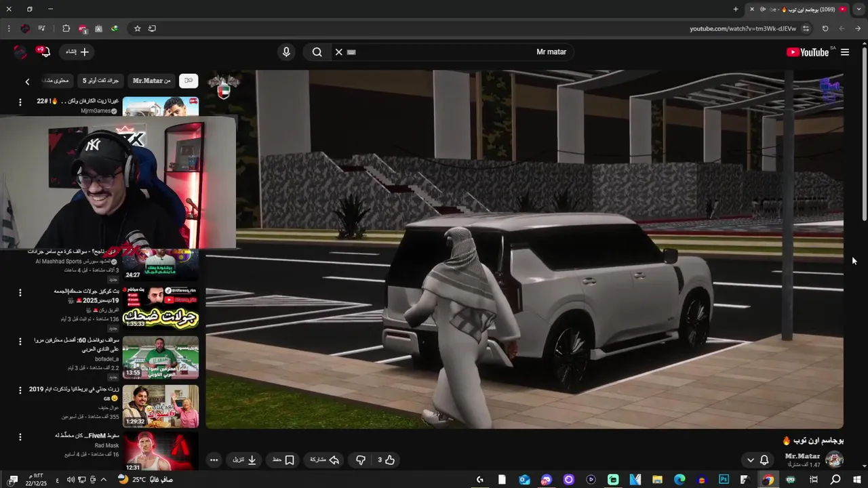Open the Windows Start menu
The height and width of the screenshot is (488, 868).
tap(858, 480)
